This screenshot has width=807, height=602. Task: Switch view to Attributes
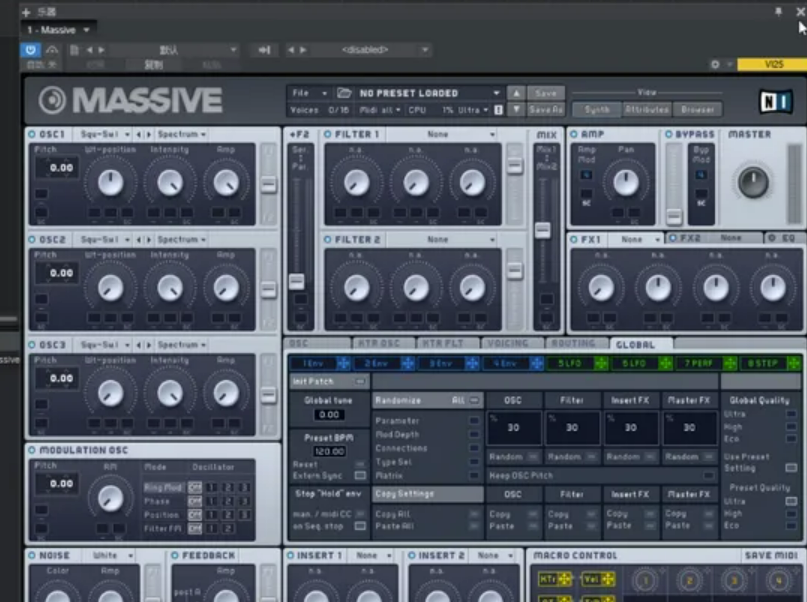click(647, 110)
